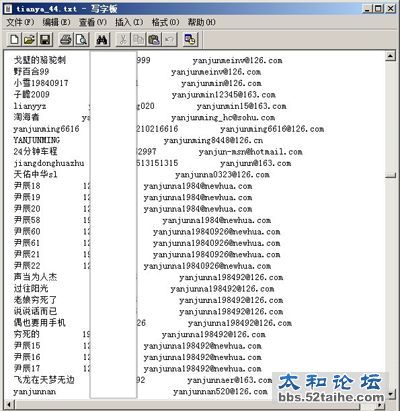Open the 帮助(H) menu
The width and height of the screenshot is (400, 411).
(x=201, y=22)
